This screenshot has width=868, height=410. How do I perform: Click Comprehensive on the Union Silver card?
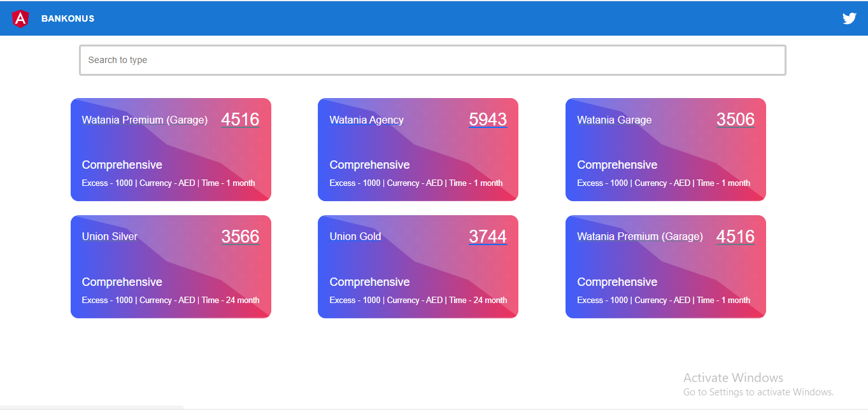pyautogui.click(x=122, y=282)
